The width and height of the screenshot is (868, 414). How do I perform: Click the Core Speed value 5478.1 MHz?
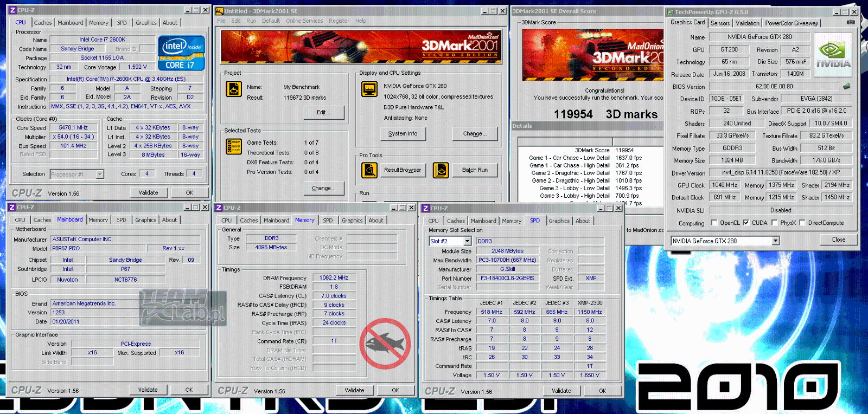[x=73, y=128]
